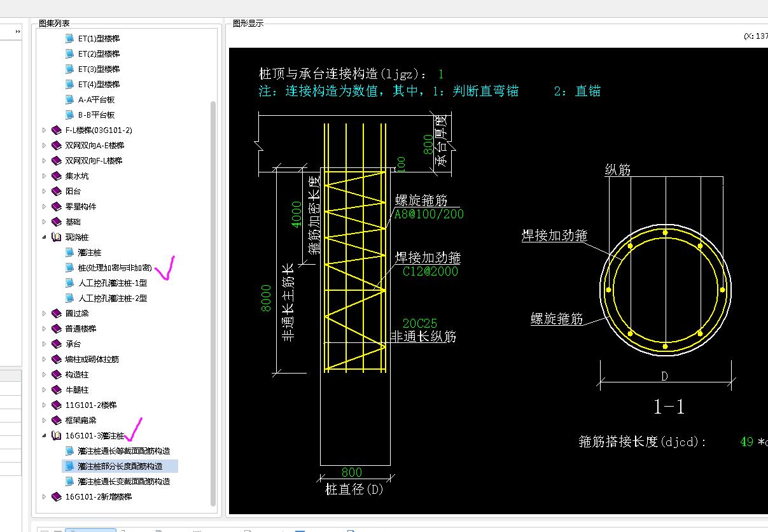The width and height of the screenshot is (768, 532).
Task: Expand the 框架扁梁 tree node
Action: 44,420
